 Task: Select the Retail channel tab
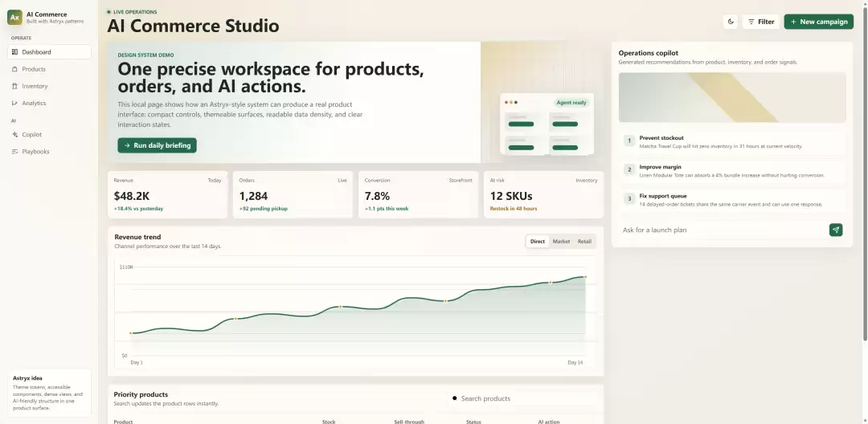tap(584, 242)
